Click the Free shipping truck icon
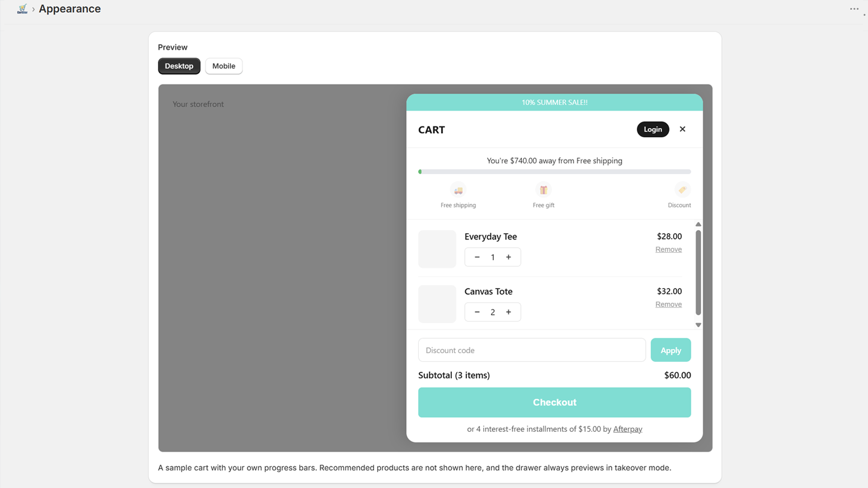Viewport: 868px width, 488px height. 458,190
